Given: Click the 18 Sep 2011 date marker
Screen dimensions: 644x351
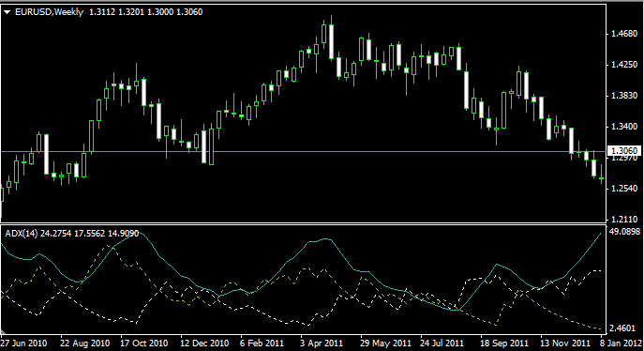Looking at the screenshot, I should pyautogui.click(x=504, y=343).
